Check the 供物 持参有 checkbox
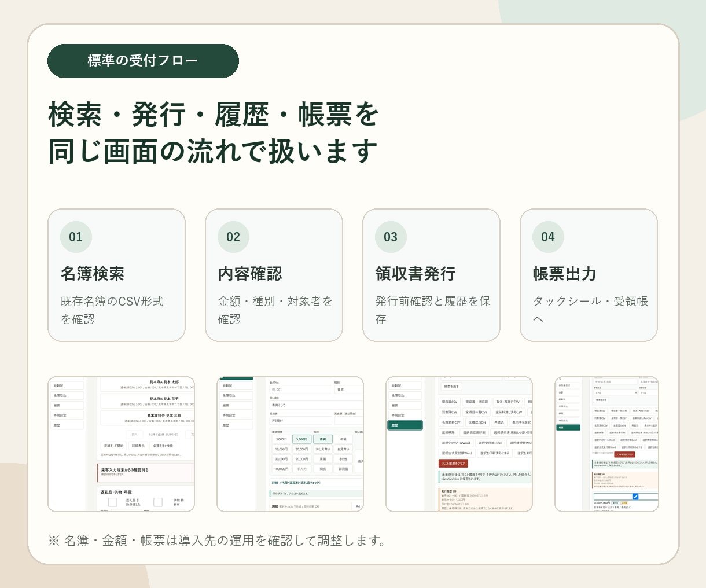This screenshot has width=706, height=588. point(157,502)
